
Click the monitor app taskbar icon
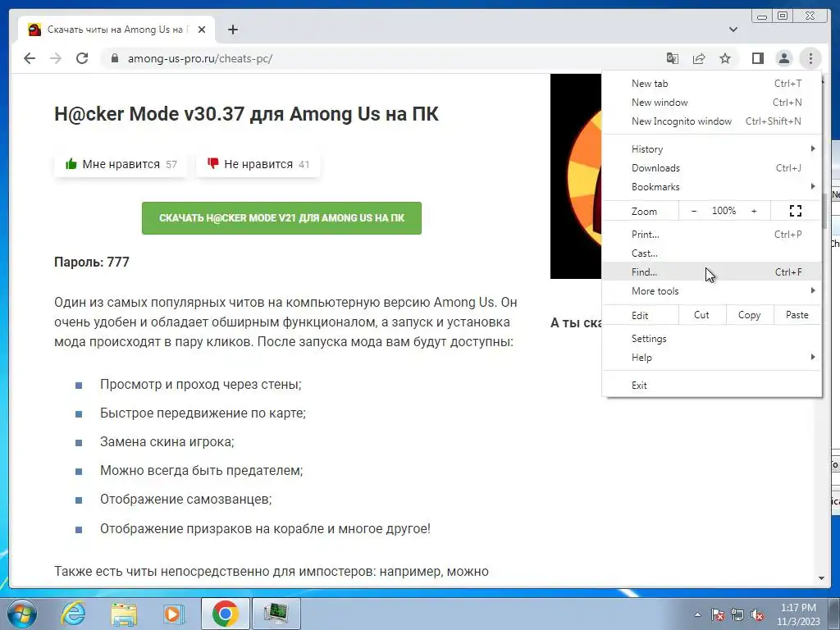pos(276,614)
